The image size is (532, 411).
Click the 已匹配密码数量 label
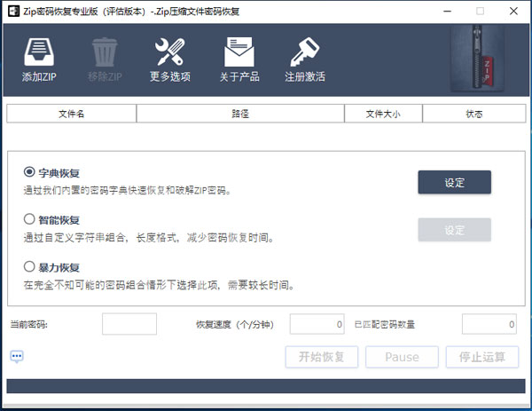[385, 324]
